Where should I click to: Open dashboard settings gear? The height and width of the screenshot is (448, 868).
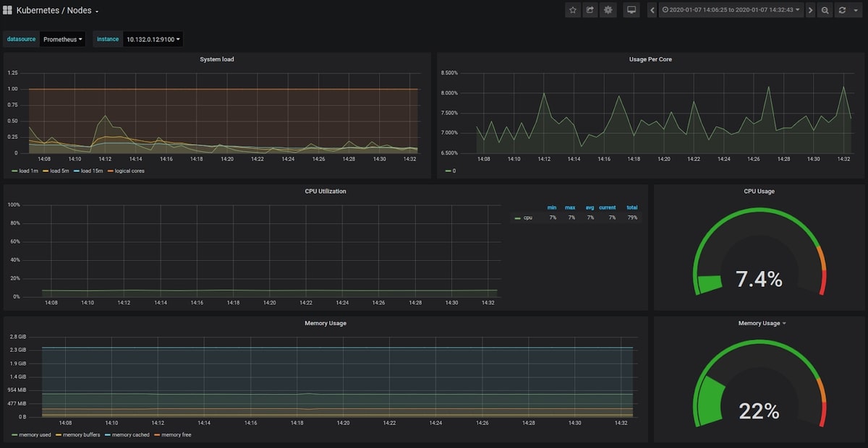coord(608,10)
